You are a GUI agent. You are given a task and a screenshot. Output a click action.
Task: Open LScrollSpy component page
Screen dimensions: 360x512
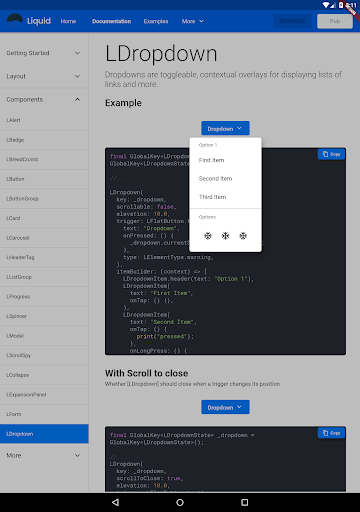point(44,355)
